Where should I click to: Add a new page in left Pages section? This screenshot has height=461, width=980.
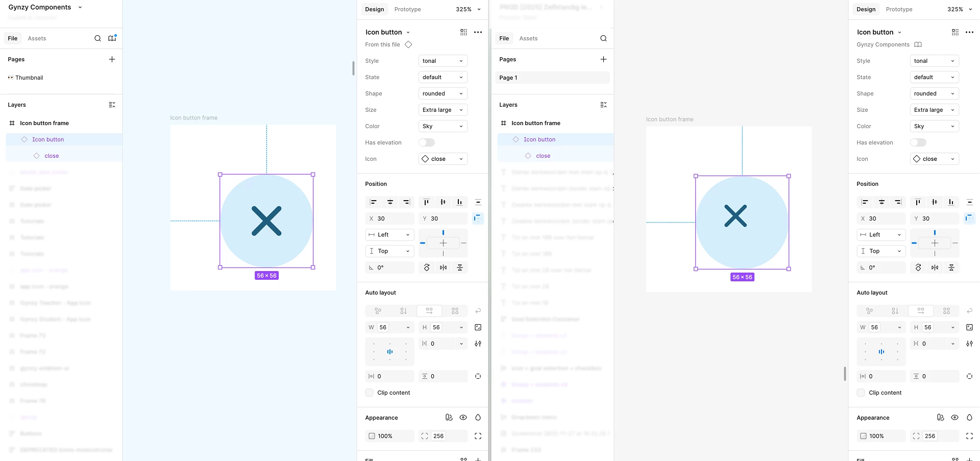(112, 59)
